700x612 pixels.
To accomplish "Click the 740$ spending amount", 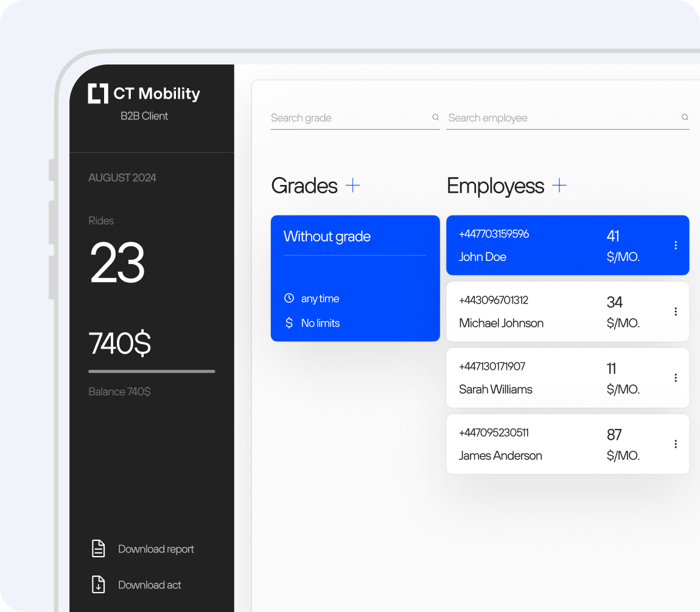I will 120,343.
